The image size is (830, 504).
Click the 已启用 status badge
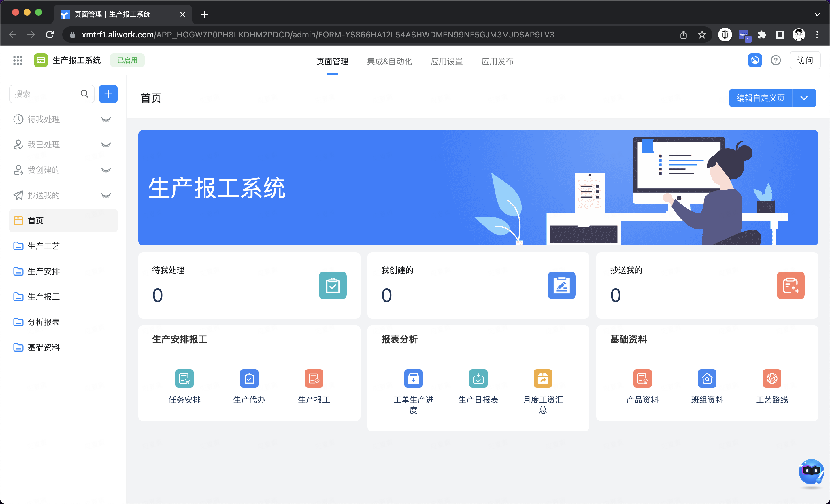click(127, 60)
